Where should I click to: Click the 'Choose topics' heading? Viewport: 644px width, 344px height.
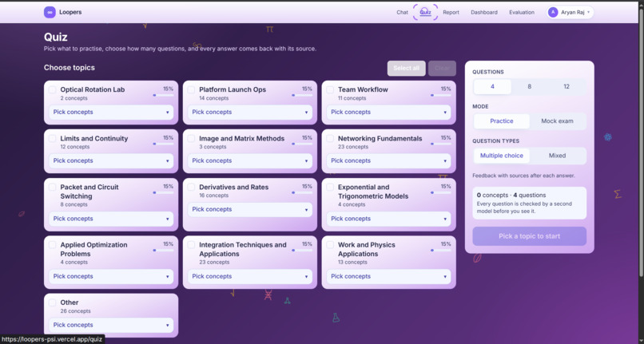[x=70, y=68]
